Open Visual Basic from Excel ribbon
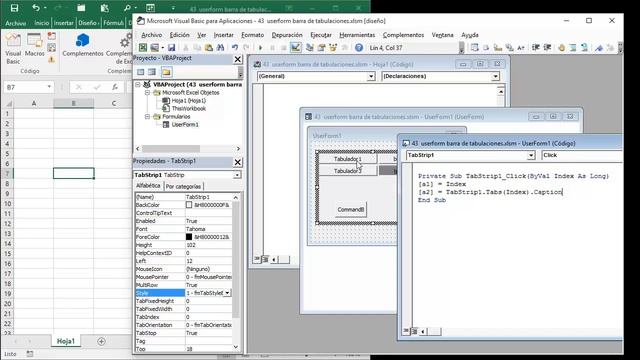The width and height of the screenshot is (640, 360). click(13, 49)
